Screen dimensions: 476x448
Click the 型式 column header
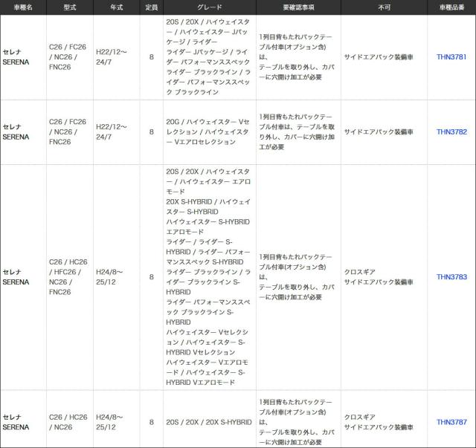[x=70, y=7]
